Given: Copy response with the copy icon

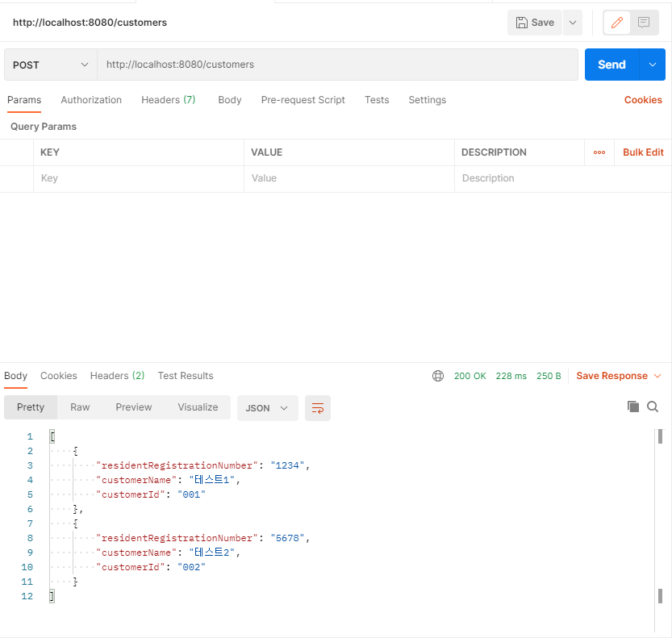Looking at the screenshot, I should tap(633, 407).
